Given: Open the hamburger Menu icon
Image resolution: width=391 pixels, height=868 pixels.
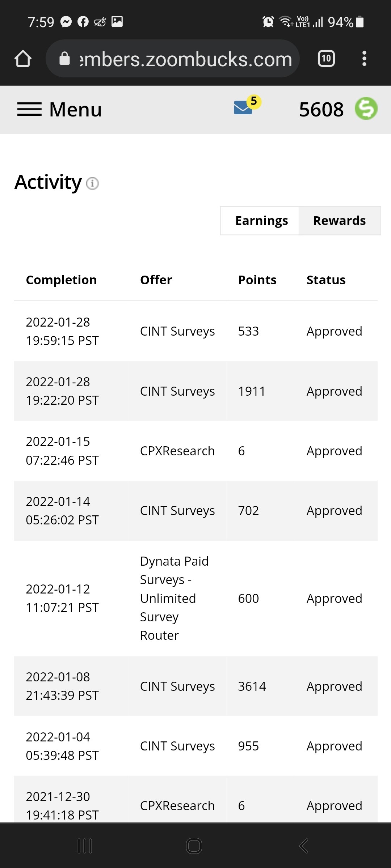Looking at the screenshot, I should pos(29,109).
